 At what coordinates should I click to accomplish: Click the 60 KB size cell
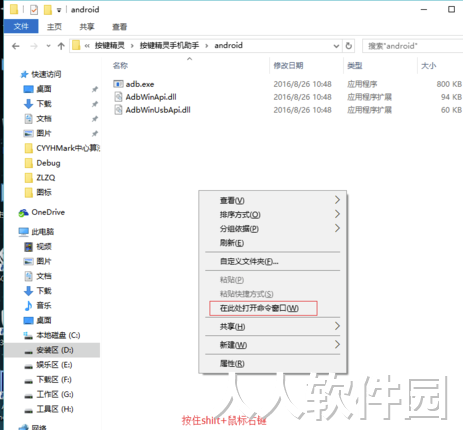(451, 110)
